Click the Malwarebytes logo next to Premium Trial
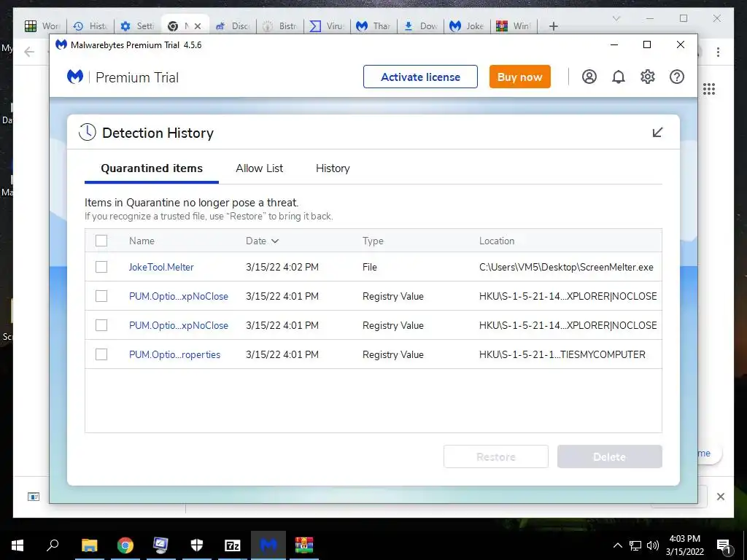The width and height of the screenshot is (747, 560). [x=75, y=77]
